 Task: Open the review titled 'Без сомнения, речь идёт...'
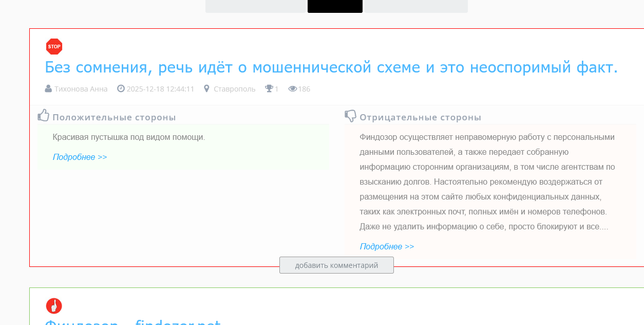[x=331, y=67]
